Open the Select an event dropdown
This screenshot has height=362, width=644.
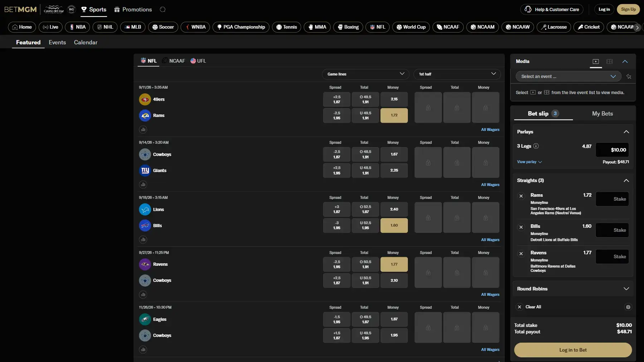(x=569, y=77)
